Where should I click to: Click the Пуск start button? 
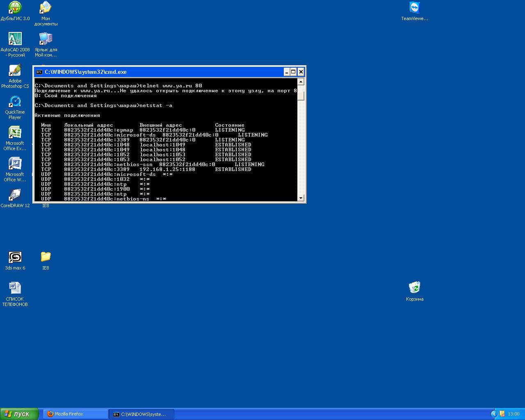point(20,414)
